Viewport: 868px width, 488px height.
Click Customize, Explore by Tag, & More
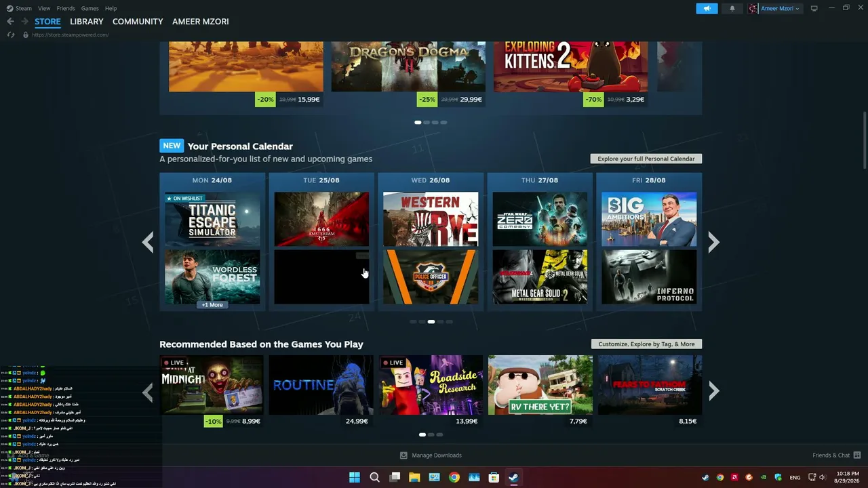point(647,344)
